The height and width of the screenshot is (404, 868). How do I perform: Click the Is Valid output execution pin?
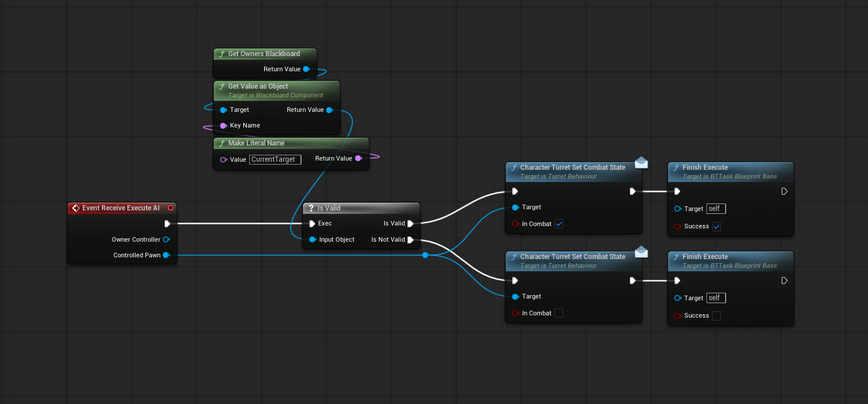(410, 223)
